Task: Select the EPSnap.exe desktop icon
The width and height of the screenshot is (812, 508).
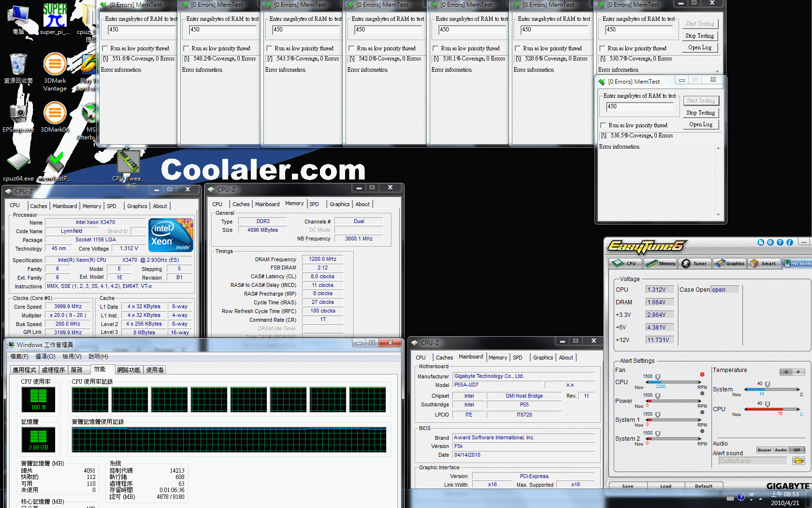Action: click(x=18, y=117)
